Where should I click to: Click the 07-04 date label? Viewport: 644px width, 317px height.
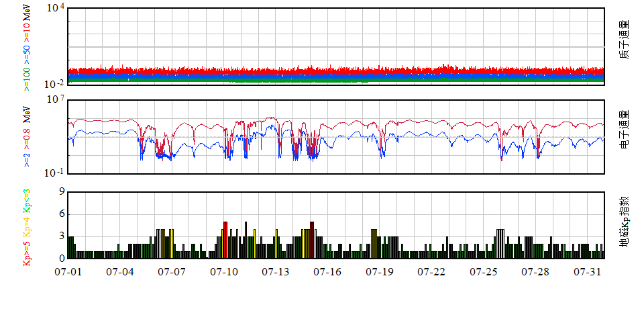120,272
